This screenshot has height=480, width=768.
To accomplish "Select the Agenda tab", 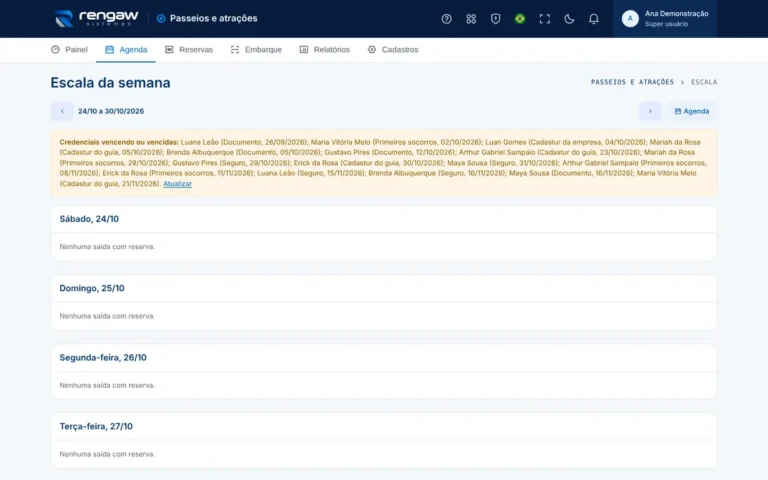I will (x=126, y=49).
